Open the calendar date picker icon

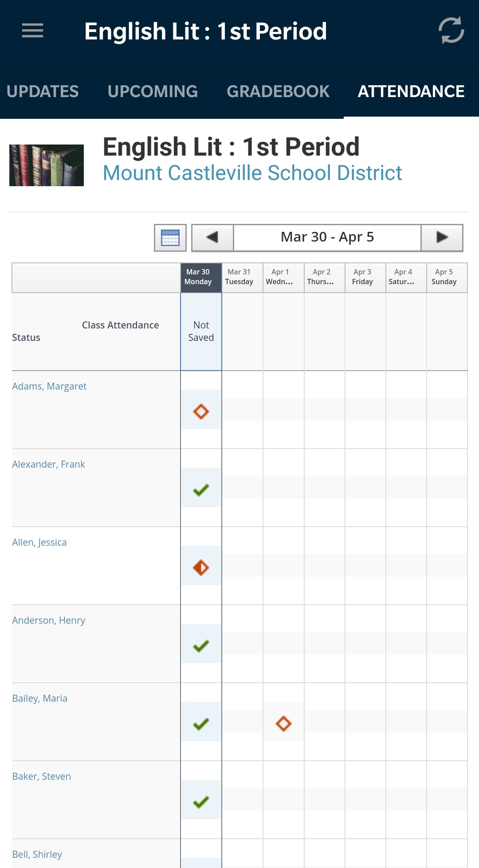tap(170, 238)
